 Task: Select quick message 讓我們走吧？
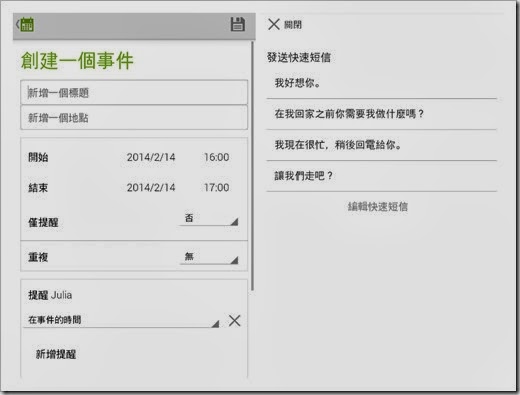[x=382, y=176]
